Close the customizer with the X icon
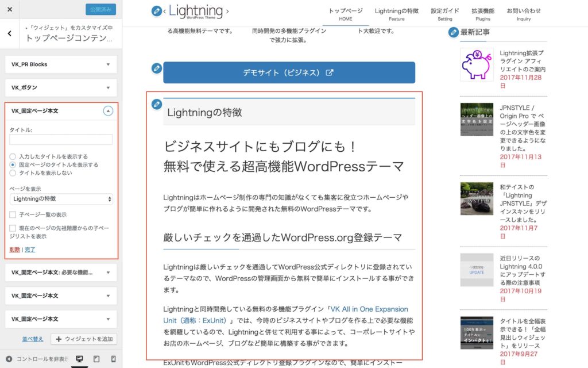 [10, 9]
